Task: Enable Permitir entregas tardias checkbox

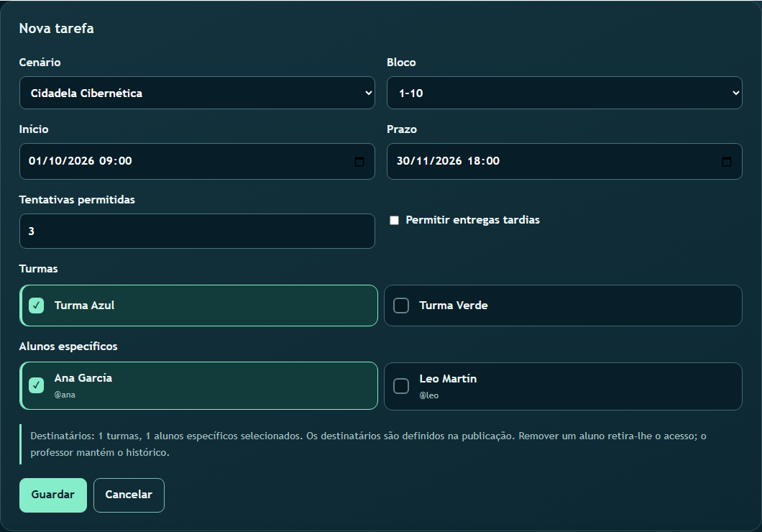Action: [394, 220]
